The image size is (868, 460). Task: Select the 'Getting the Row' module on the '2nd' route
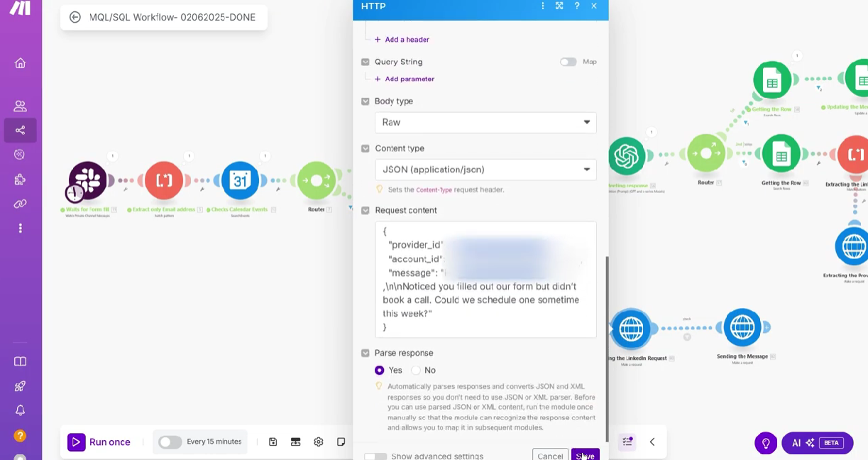781,153
